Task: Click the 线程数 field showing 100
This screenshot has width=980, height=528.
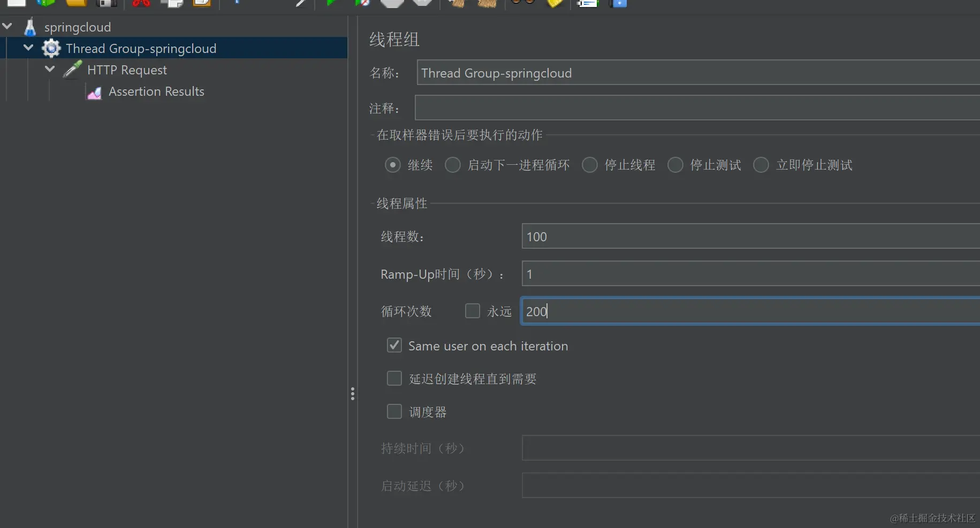Action: (751, 236)
